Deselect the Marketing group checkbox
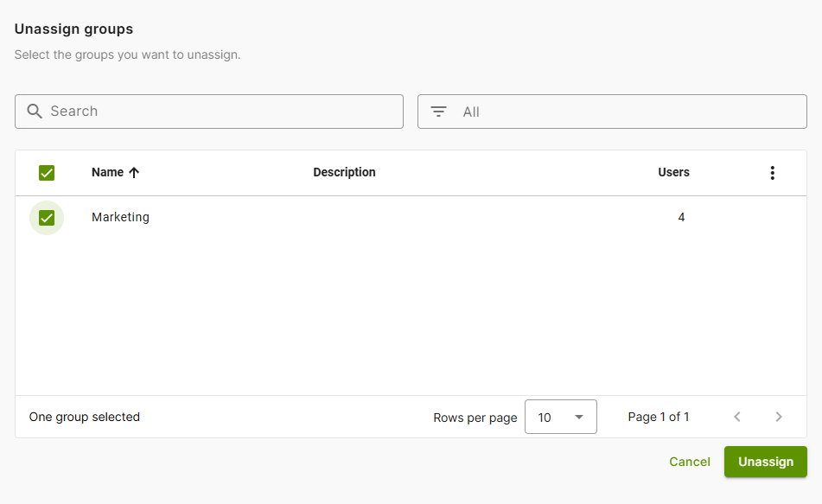 point(47,218)
